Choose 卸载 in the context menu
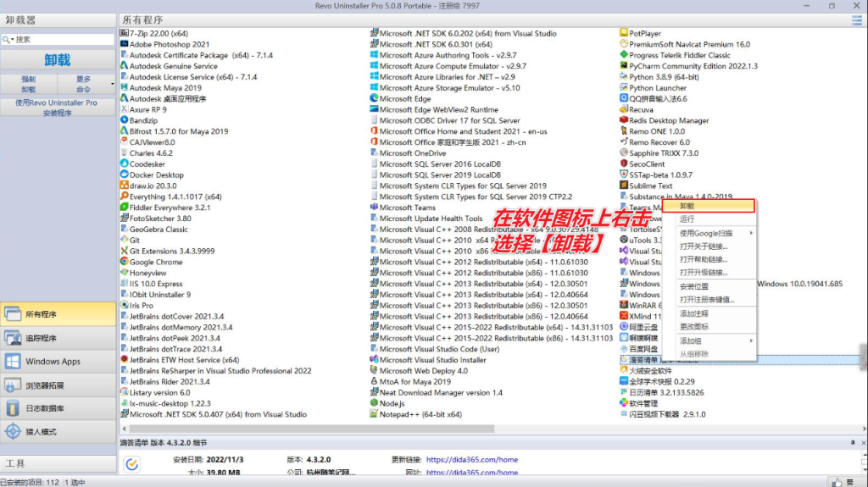 (x=709, y=206)
